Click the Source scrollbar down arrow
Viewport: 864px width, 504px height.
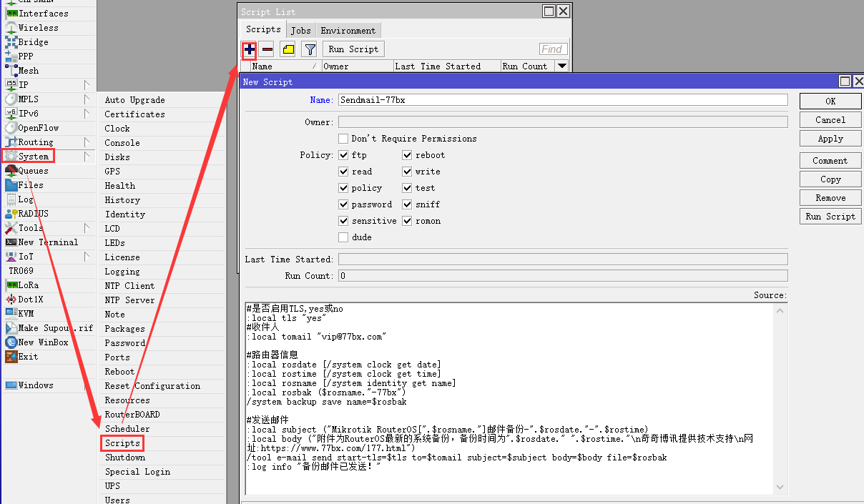coord(780,487)
